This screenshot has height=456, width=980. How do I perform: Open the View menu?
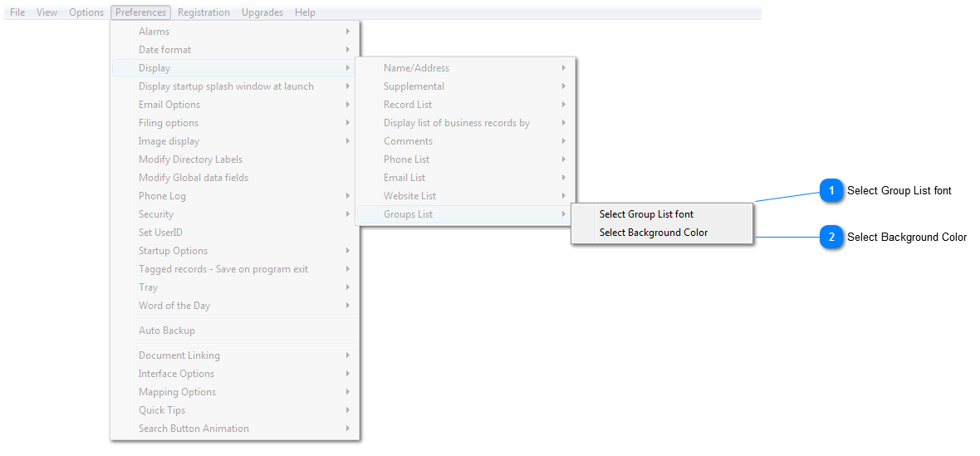47,12
